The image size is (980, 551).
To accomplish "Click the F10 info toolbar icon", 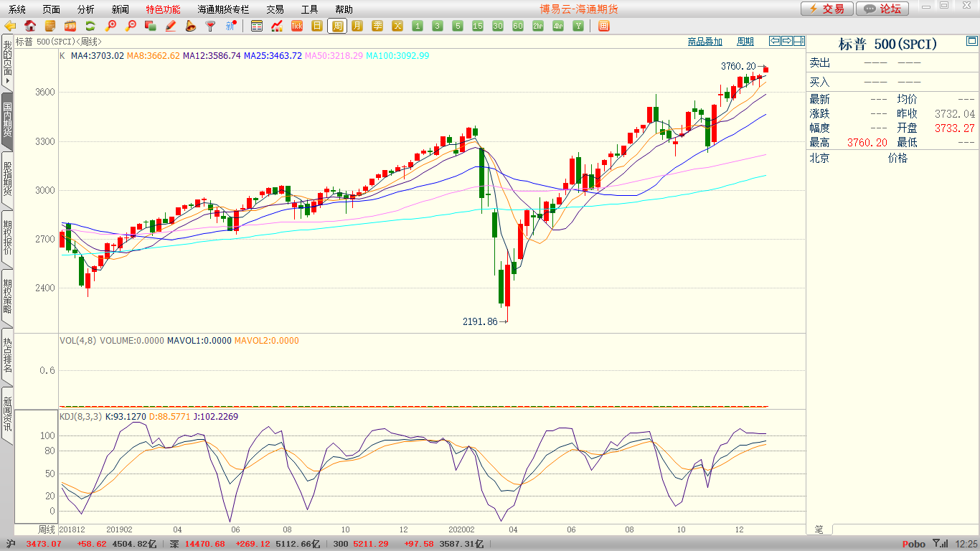I will [x=70, y=26].
